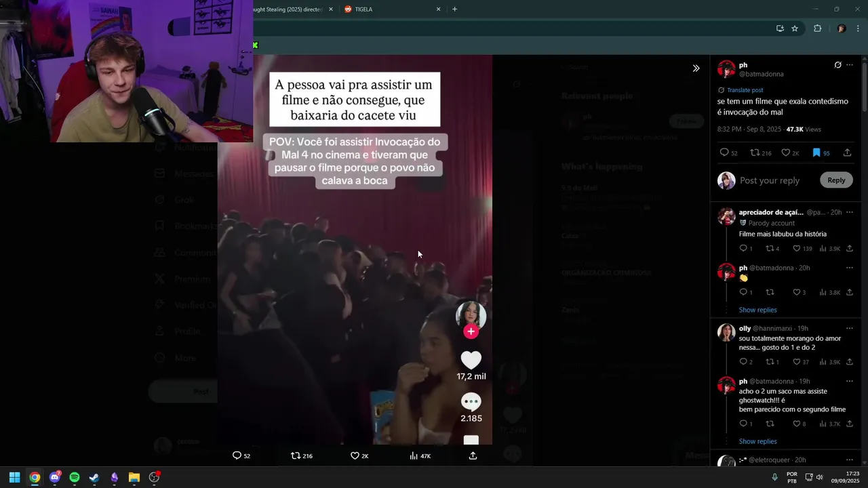Open Discord from taskbar
The height and width of the screenshot is (488, 868).
[55, 477]
